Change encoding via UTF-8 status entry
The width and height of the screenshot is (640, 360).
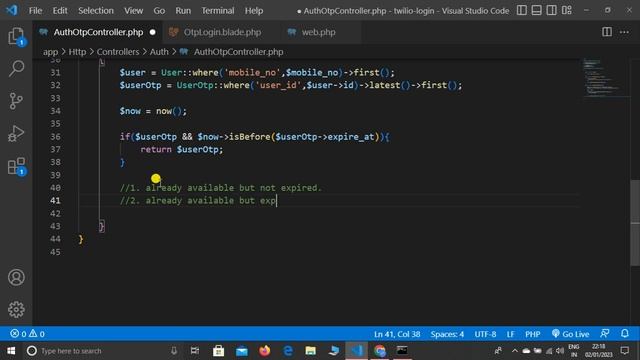point(485,334)
